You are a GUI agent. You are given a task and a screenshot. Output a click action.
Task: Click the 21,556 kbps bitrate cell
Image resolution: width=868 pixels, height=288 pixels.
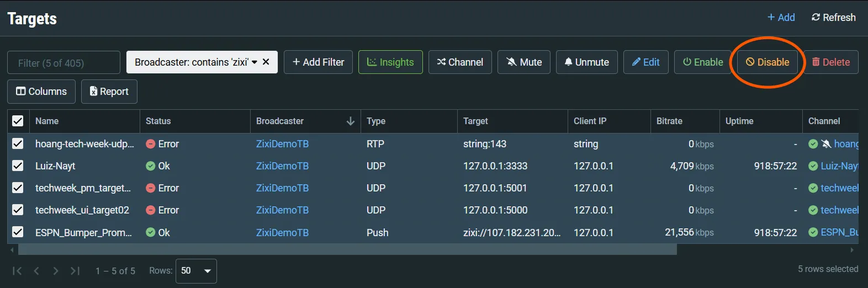pyautogui.click(x=689, y=233)
